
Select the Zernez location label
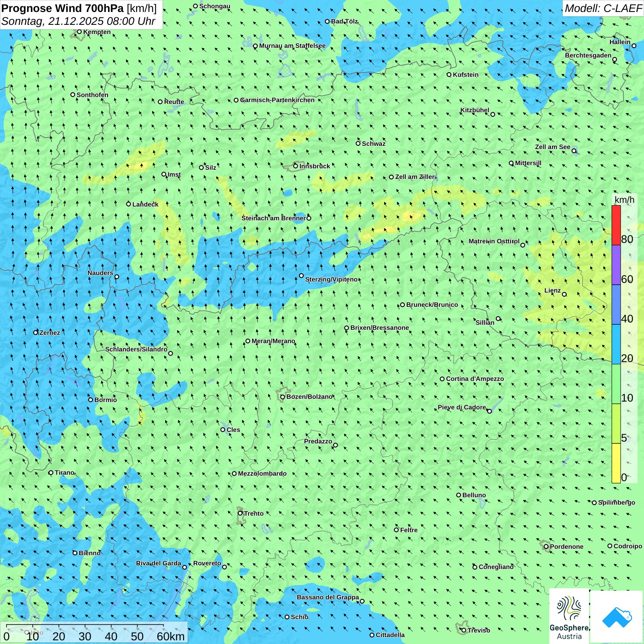click(x=50, y=333)
